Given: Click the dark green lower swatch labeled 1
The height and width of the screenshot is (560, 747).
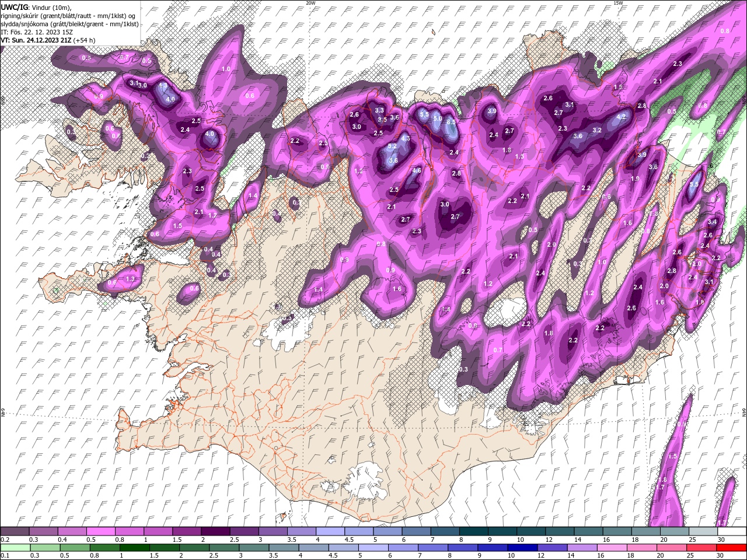Looking at the screenshot, I should click(135, 548).
